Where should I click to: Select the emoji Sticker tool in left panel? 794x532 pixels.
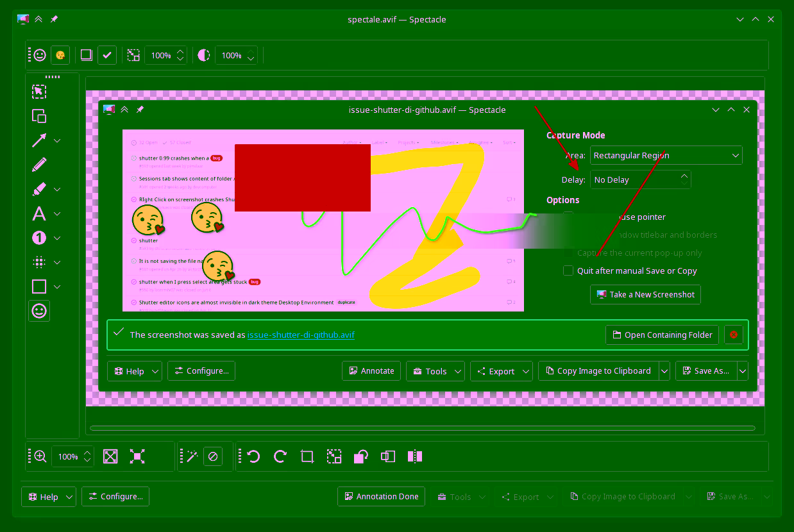(39, 311)
